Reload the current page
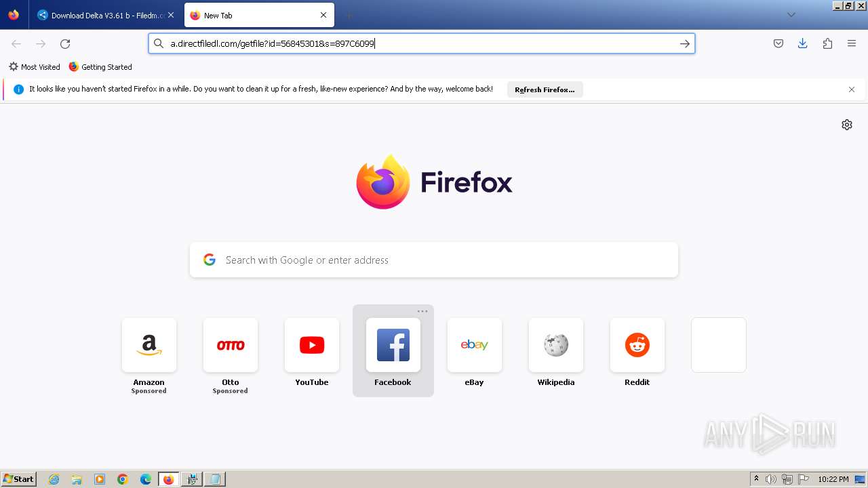The image size is (868, 488). [65, 43]
